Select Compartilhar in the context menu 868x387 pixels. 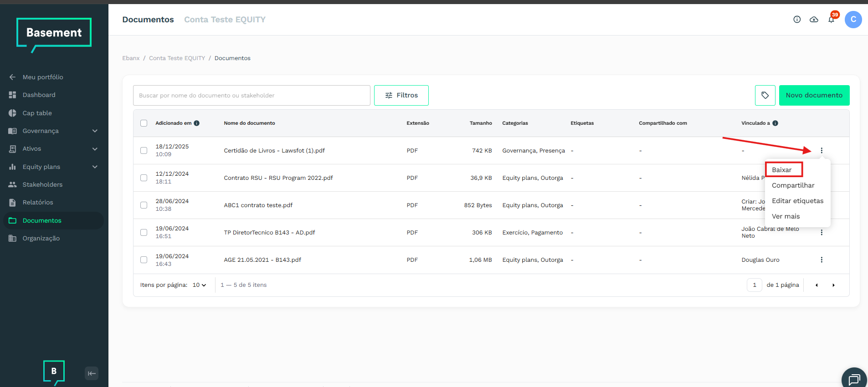click(x=793, y=185)
